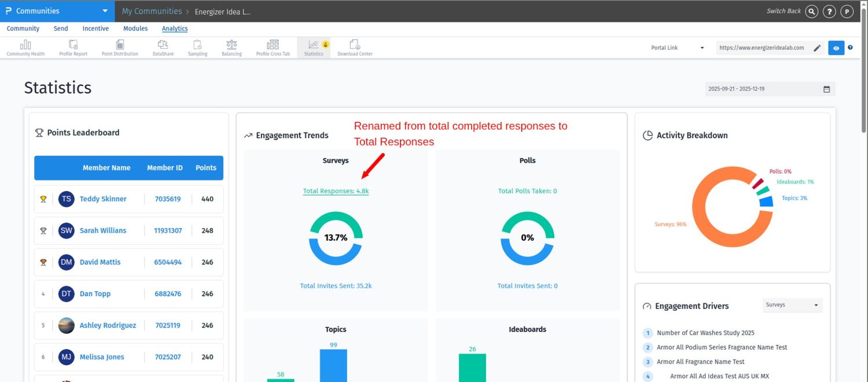Click Teddy Skinner's TS avatar
The image size is (868, 382).
(x=67, y=199)
